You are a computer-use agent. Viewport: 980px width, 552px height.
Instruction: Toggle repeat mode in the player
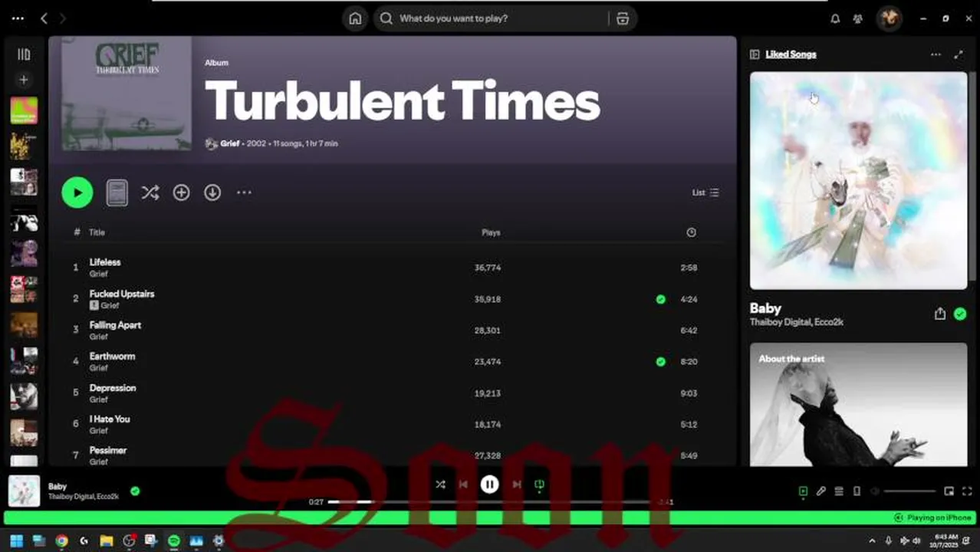point(539,485)
